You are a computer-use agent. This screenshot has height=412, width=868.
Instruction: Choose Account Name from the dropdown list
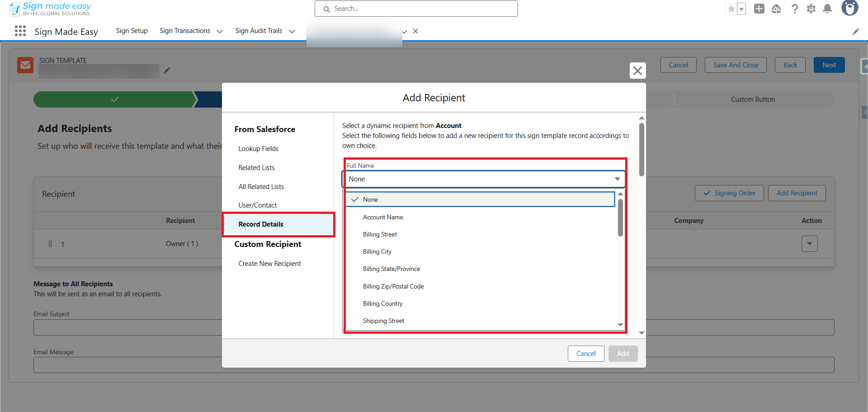click(x=481, y=217)
